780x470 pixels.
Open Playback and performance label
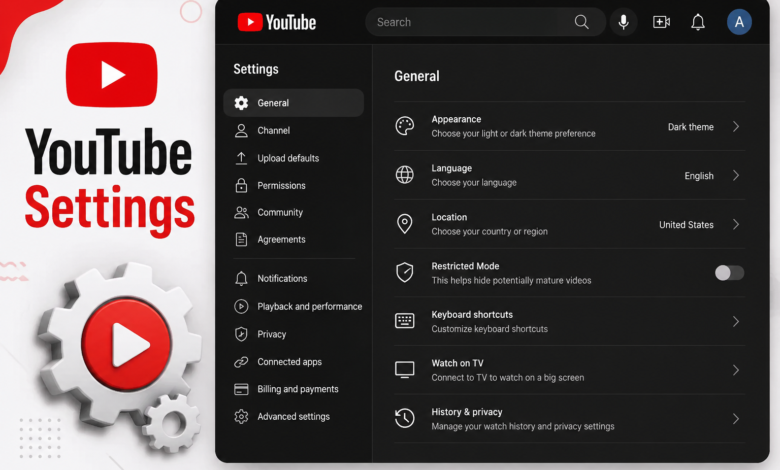309,306
